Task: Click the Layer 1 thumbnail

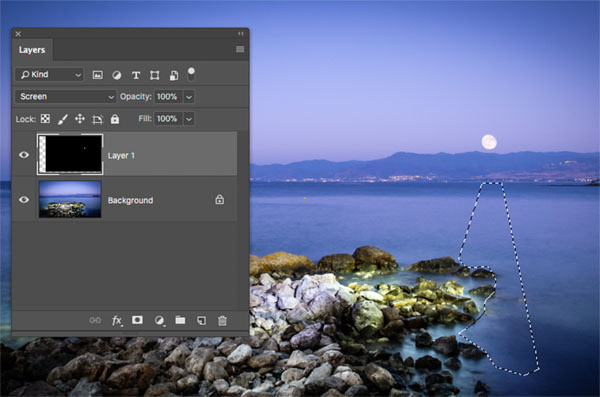Action: 70,154
